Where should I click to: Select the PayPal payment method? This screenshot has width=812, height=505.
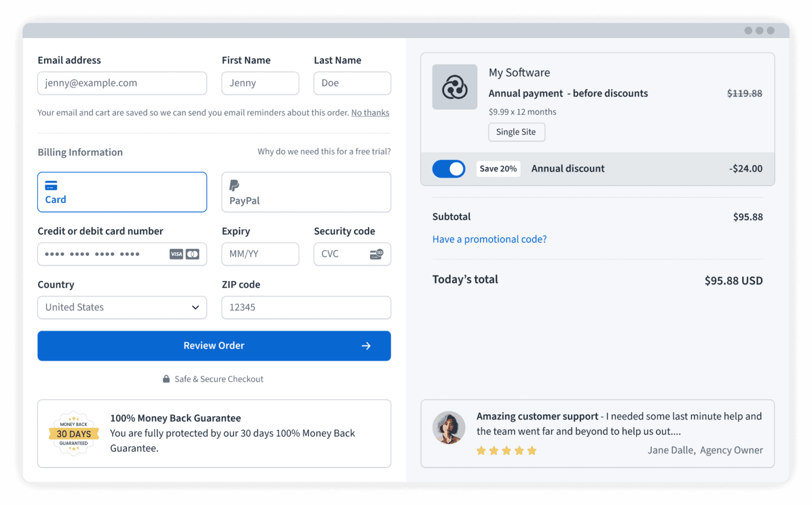point(306,192)
